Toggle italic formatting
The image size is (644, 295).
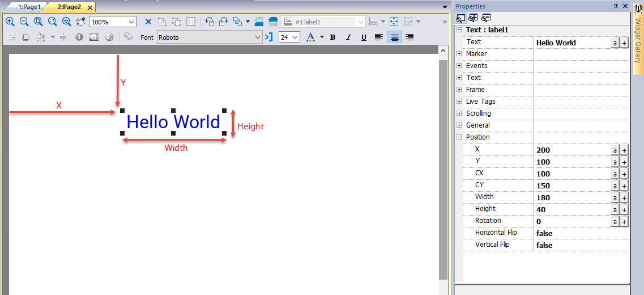[348, 37]
